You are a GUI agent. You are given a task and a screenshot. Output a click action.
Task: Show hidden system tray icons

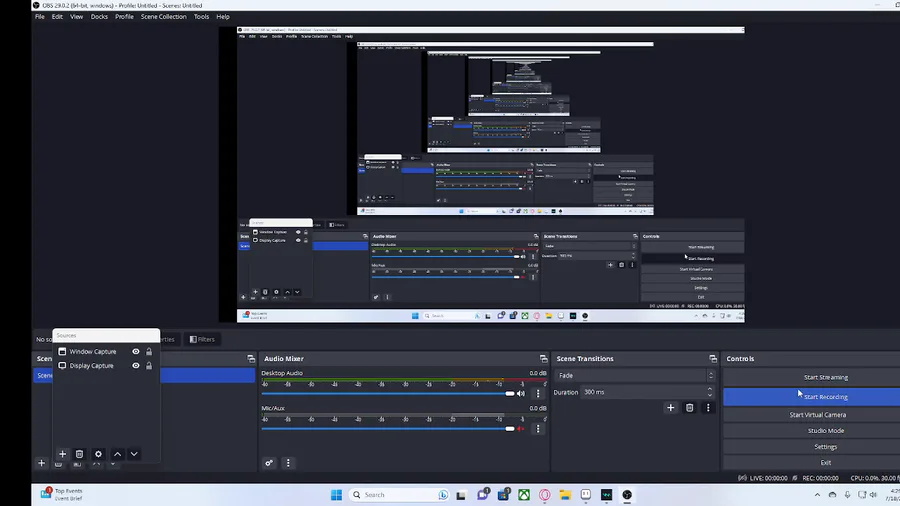pyautogui.click(x=817, y=495)
